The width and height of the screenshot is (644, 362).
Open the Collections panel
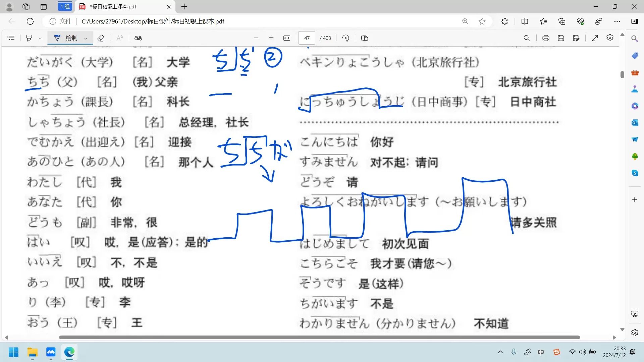(562, 21)
